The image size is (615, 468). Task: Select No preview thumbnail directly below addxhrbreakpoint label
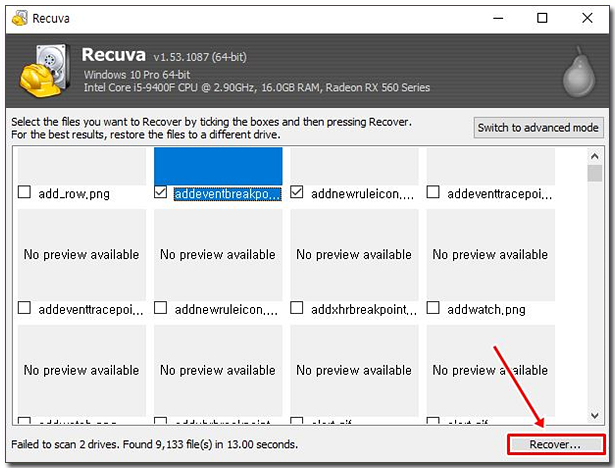(x=354, y=370)
